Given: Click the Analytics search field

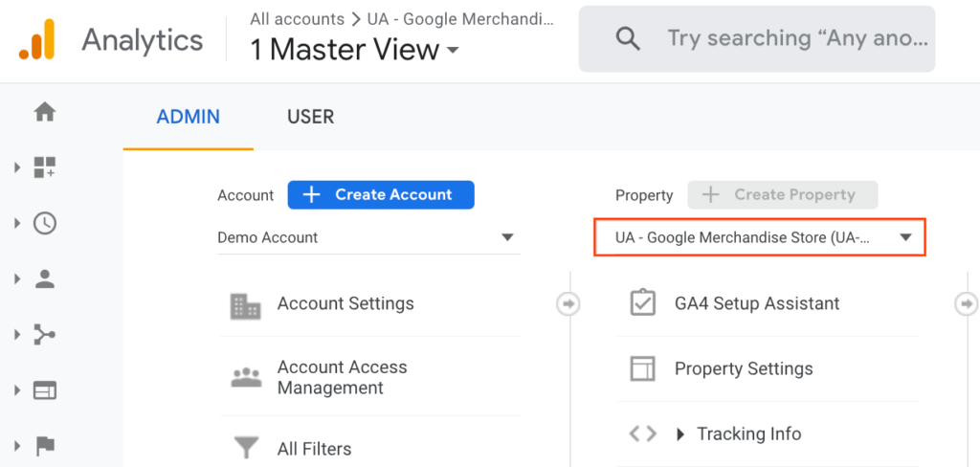Looking at the screenshot, I should coord(796,39).
